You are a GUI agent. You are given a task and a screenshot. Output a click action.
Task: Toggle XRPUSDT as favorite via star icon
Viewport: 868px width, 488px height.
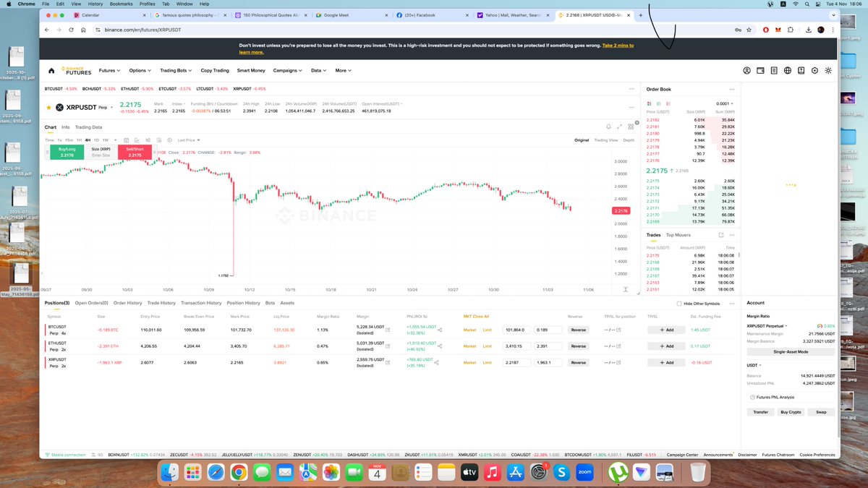49,106
